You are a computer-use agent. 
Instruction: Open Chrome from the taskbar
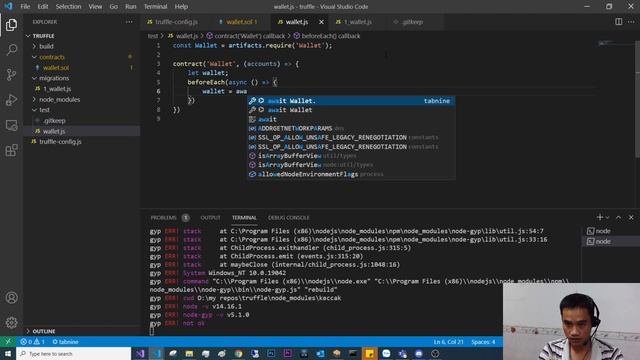point(238,353)
